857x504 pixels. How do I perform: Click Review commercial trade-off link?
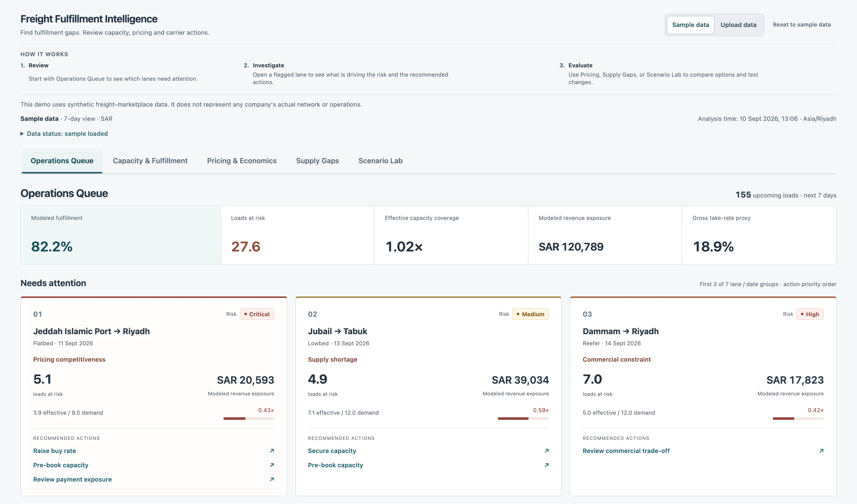pos(626,451)
